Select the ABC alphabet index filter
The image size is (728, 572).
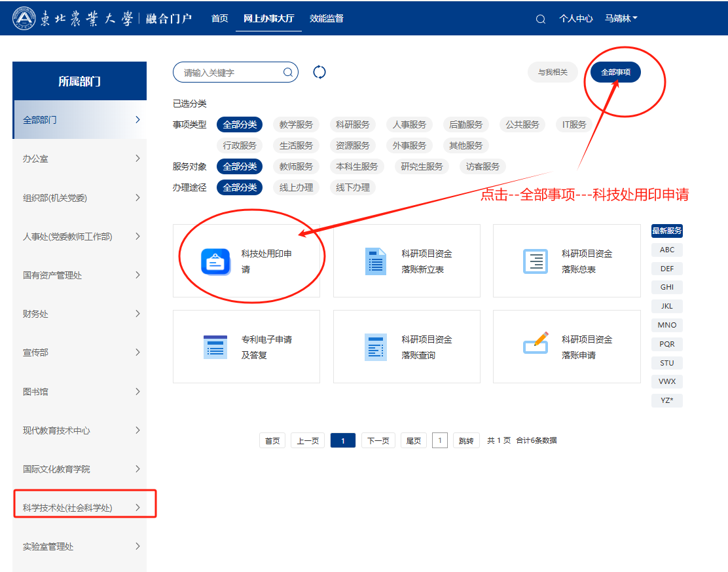pyautogui.click(x=666, y=250)
